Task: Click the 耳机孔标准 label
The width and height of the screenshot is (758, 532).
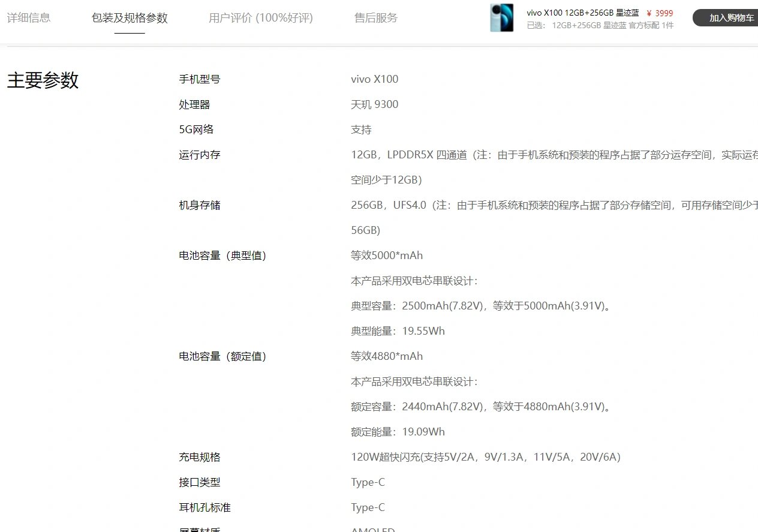Action: pyautogui.click(x=204, y=507)
